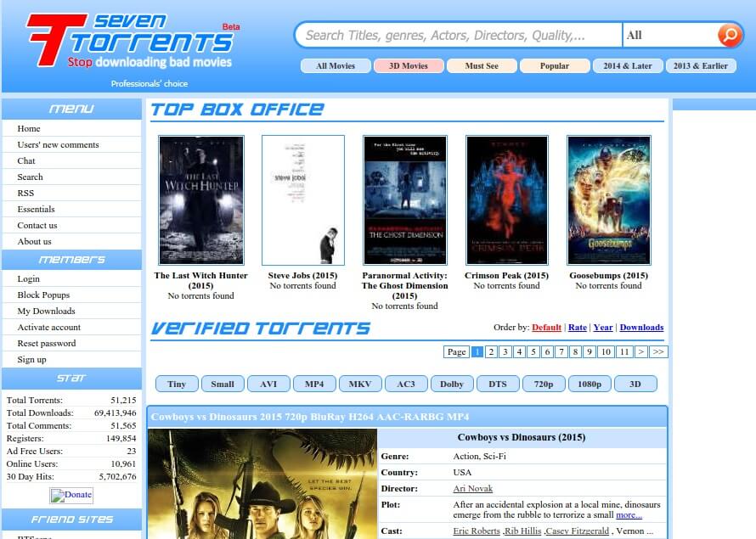756x539 pixels.
Task: Open the Paranormal Activity Ghost Dimension poster
Action: [405, 200]
